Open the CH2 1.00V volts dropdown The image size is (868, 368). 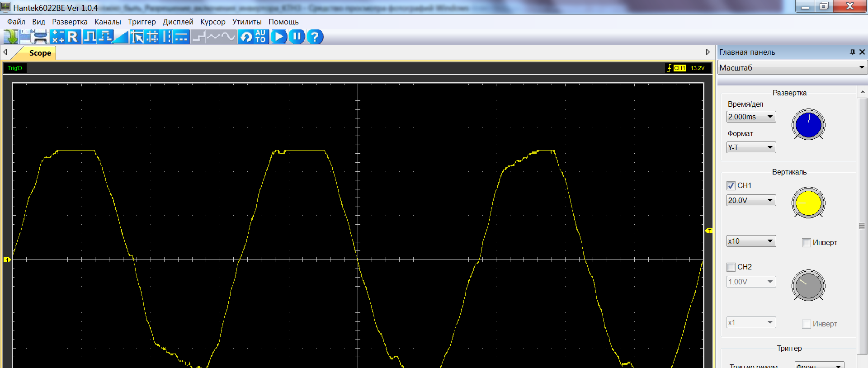751,282
